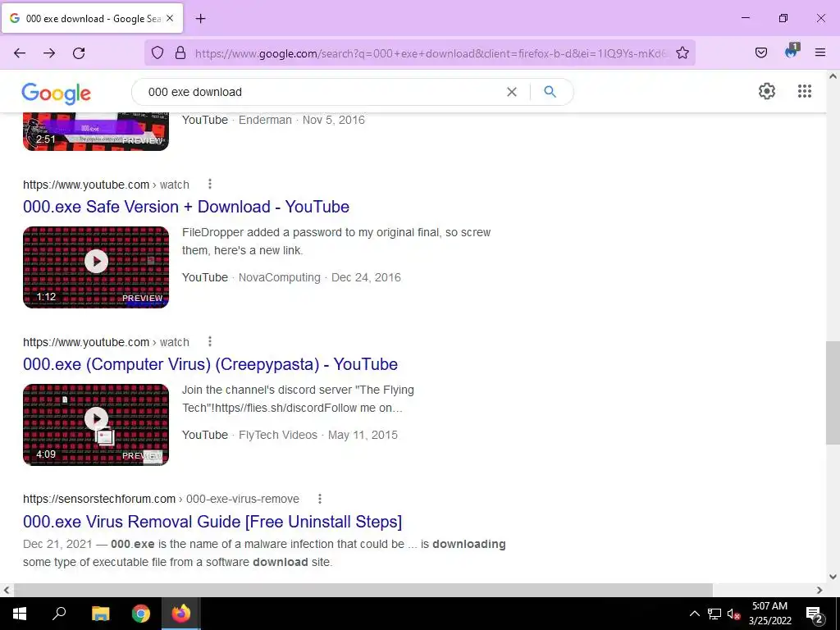Open the taskbar clock and date

(769, 614)
